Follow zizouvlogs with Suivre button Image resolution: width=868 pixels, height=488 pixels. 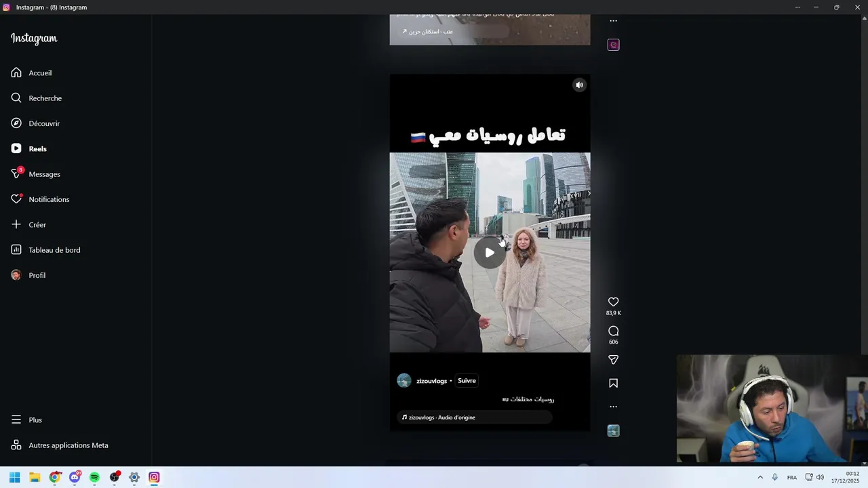tap(467, 381)
